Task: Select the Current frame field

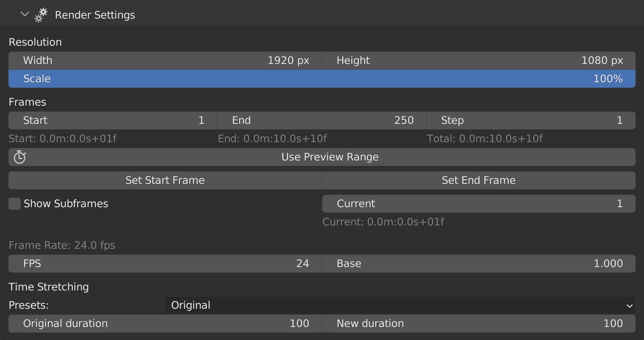Action: tap(478, 204)
